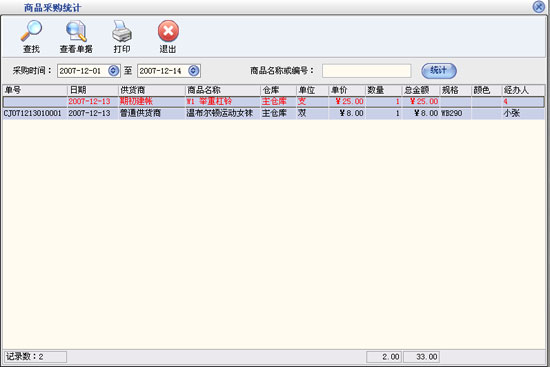Select the red 期初建帐 row

274,102
